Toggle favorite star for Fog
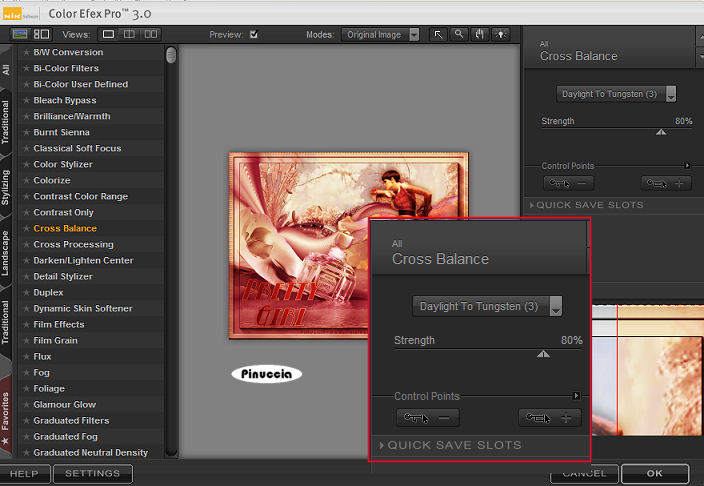The image size is (704, 486). pos(26,372)
